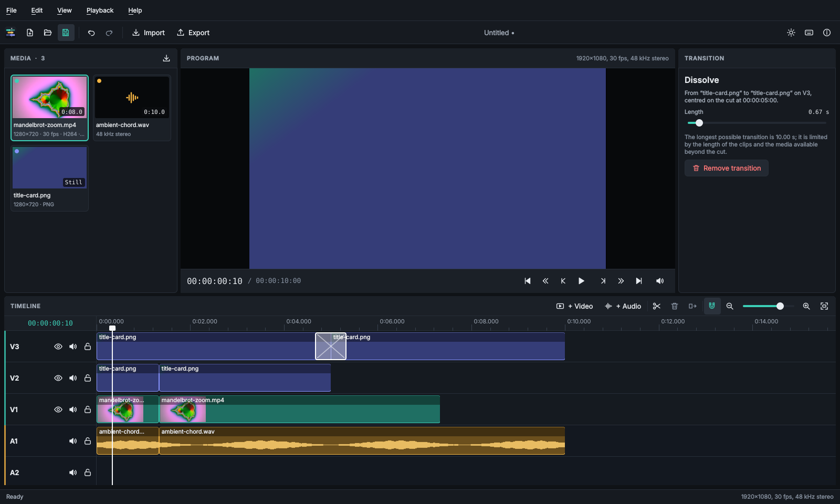Open the Playback menu
The width and height of the screenshot is (840, 504).
point(100,10)
